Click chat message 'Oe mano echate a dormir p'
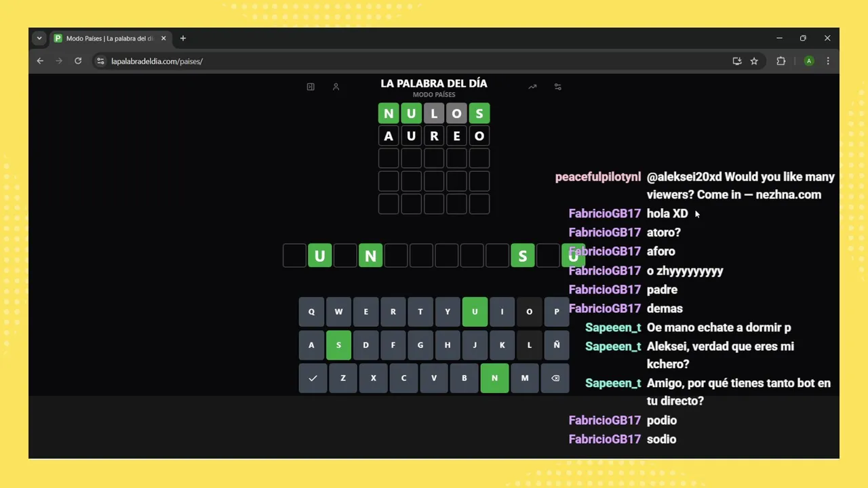Screen dimensions: 868x488 [x=719, y=327]
